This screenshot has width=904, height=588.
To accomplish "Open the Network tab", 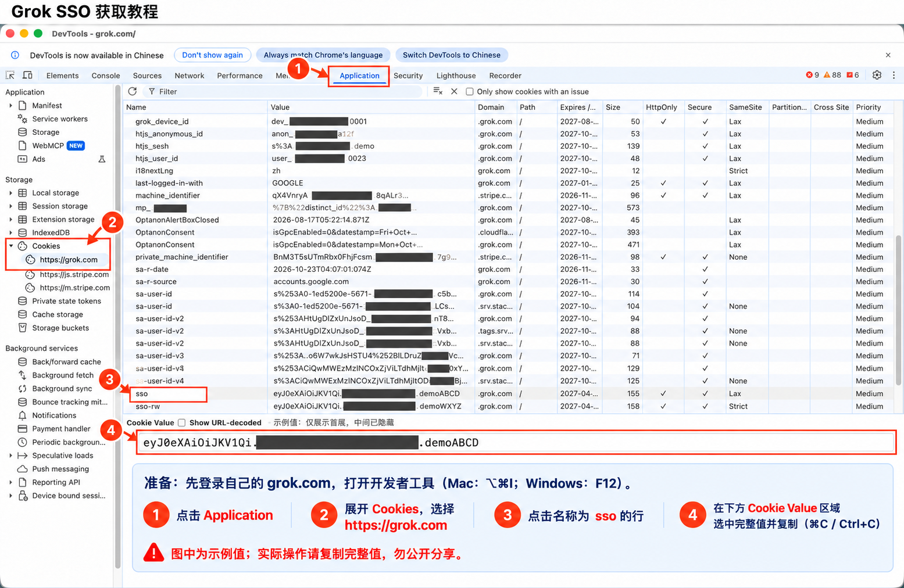I will pos(190,76).
